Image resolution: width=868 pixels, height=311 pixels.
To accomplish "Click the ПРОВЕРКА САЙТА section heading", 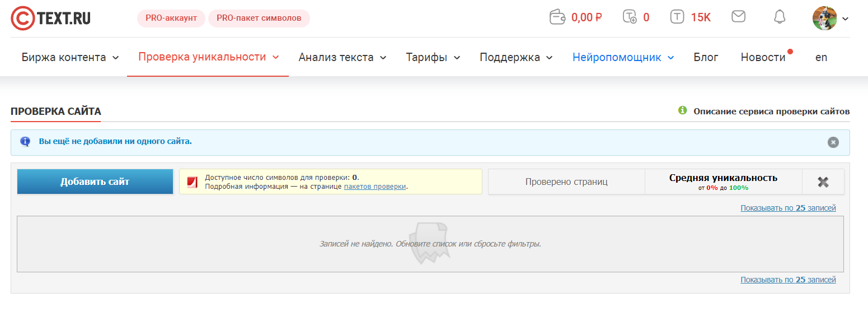I will [56, 112].
